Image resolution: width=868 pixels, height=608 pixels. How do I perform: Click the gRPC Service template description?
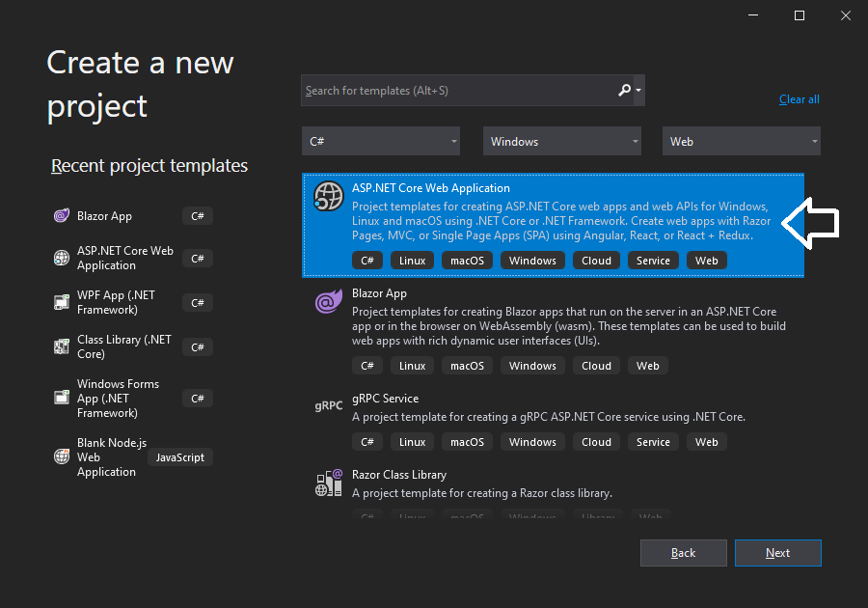click(x=549, y=417)
